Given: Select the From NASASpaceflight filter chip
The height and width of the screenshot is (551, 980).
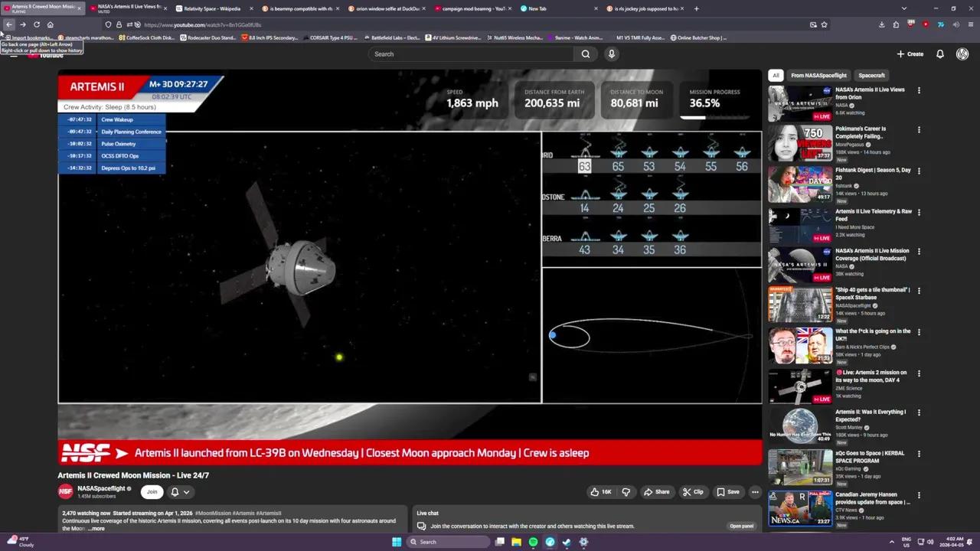Looking at the screenshot, I should tap(818, 76).
